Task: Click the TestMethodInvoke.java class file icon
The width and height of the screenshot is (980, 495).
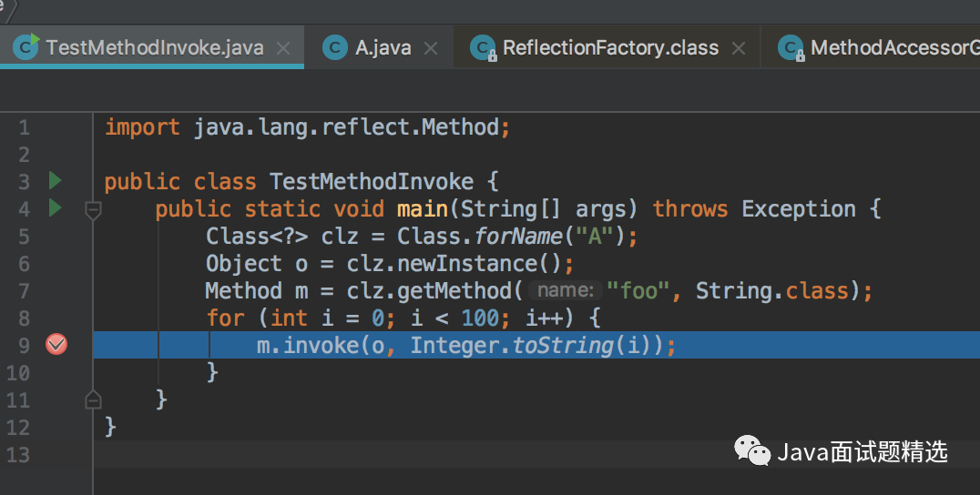Action: 26,46
